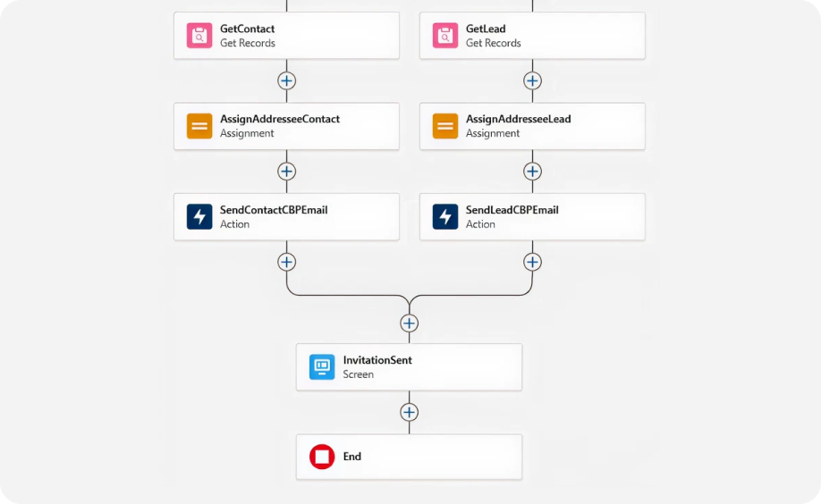The height and width of the screenshot is (504, 821).
Task: Add element between InvitationSent and End
Action: point(409,412)
